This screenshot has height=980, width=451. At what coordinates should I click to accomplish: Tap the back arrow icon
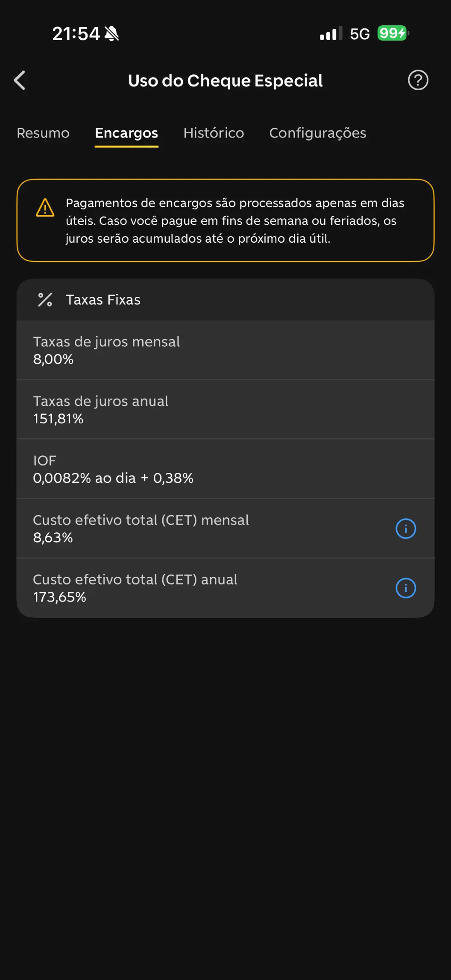point(20,80)
